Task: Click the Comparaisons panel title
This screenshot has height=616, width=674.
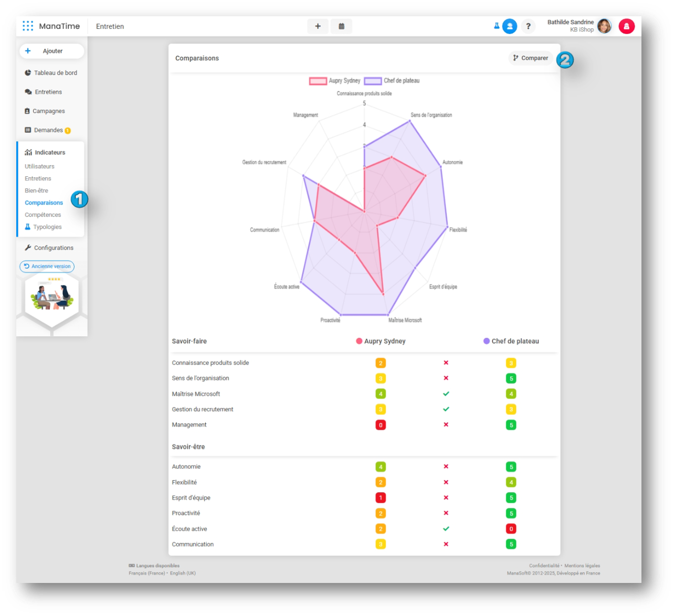Action: 197,58
